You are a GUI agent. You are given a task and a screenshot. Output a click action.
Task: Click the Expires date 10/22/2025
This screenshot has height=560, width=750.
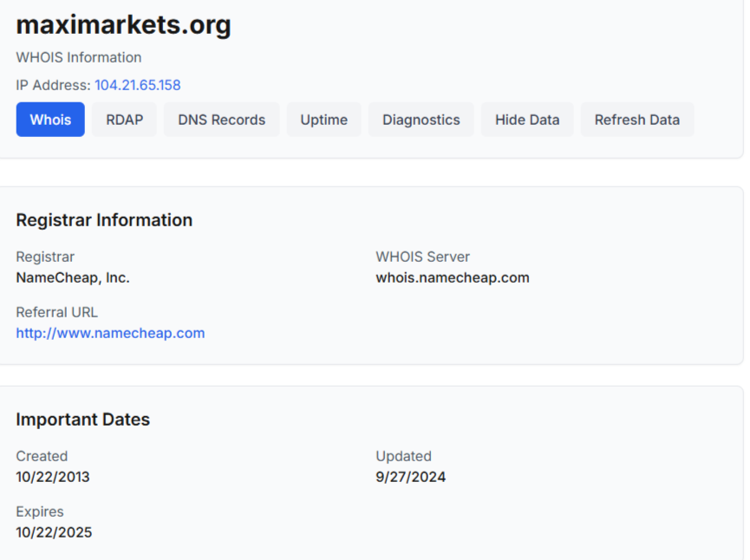pyautogui.click(x=54, y=532)
